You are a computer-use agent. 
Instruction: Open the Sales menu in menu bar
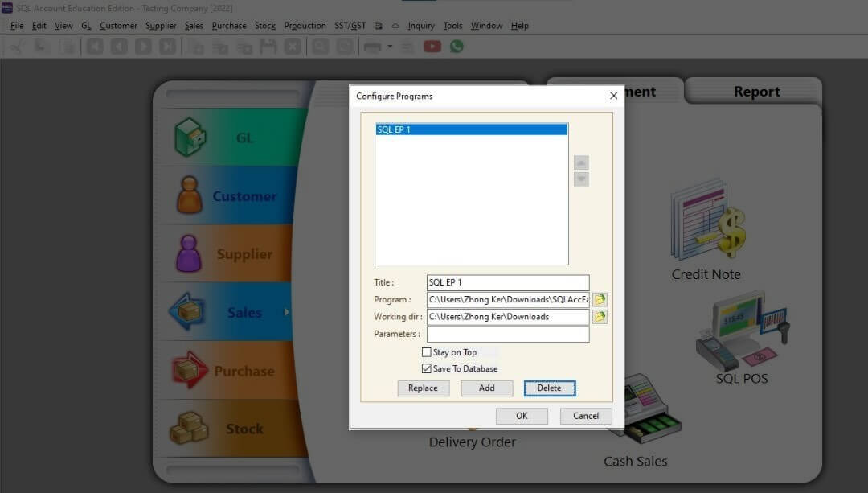pyautogui.click(x=194, y=26)
